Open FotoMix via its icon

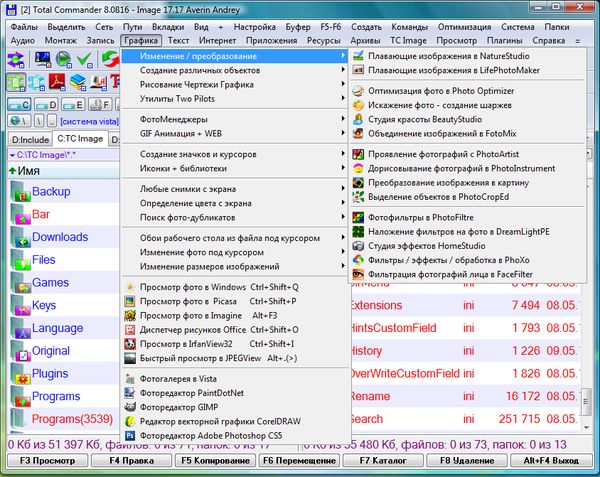tap(358, 133)
